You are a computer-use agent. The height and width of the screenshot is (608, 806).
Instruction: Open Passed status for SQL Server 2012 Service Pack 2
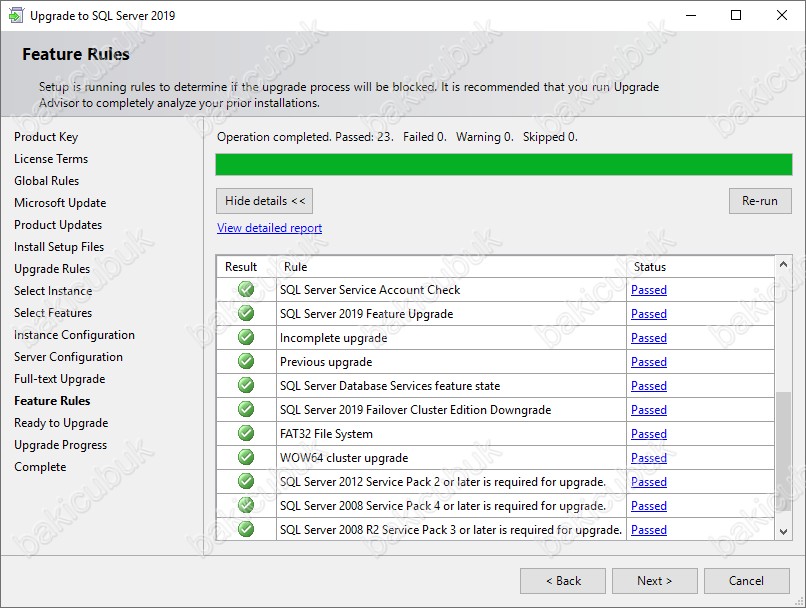coord(649,482)
